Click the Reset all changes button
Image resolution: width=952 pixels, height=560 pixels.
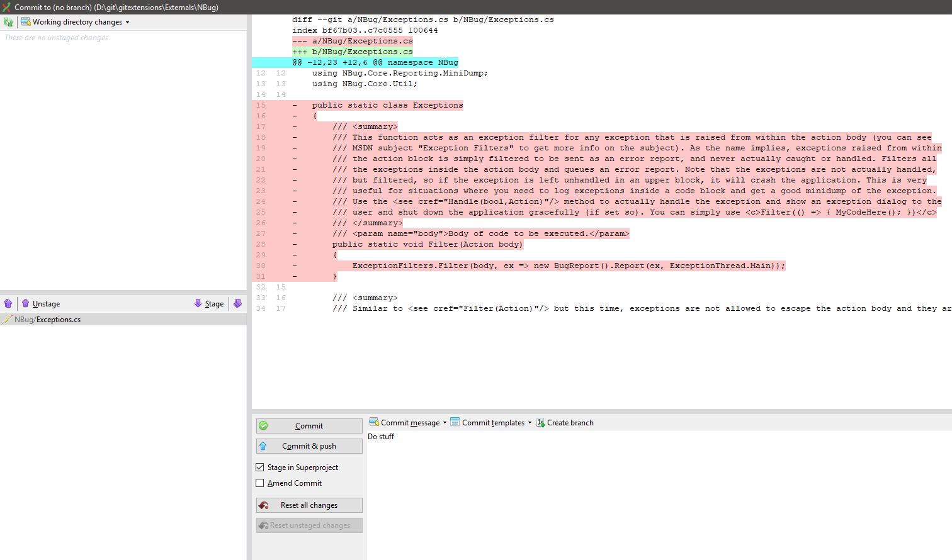coord(309,505)
